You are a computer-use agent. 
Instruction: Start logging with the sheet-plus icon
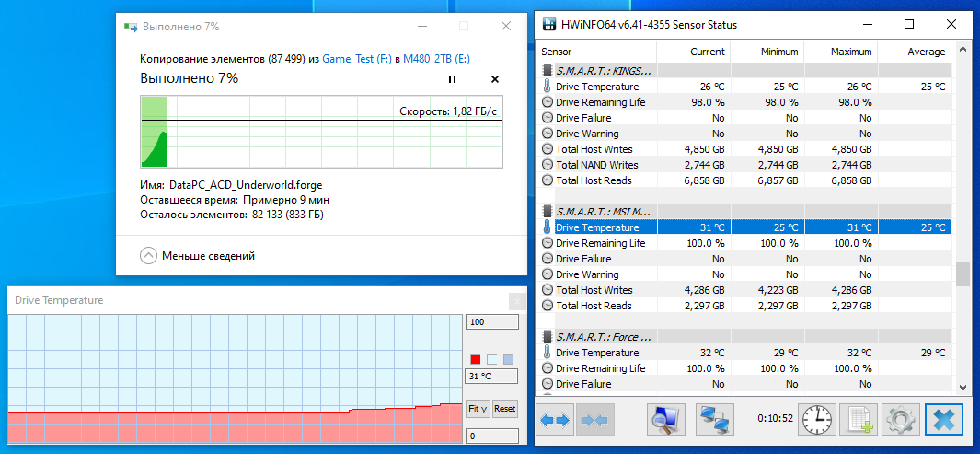click(859, 420)
